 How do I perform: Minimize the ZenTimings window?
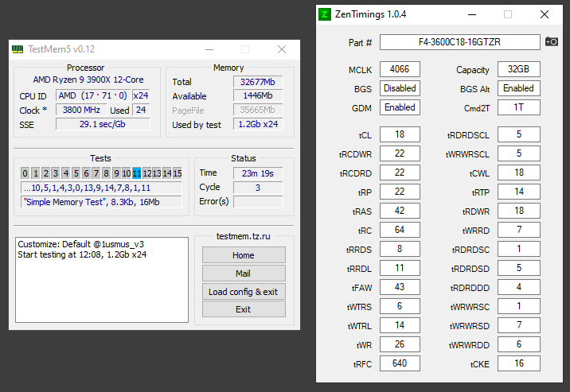click(x=472, y=14)
